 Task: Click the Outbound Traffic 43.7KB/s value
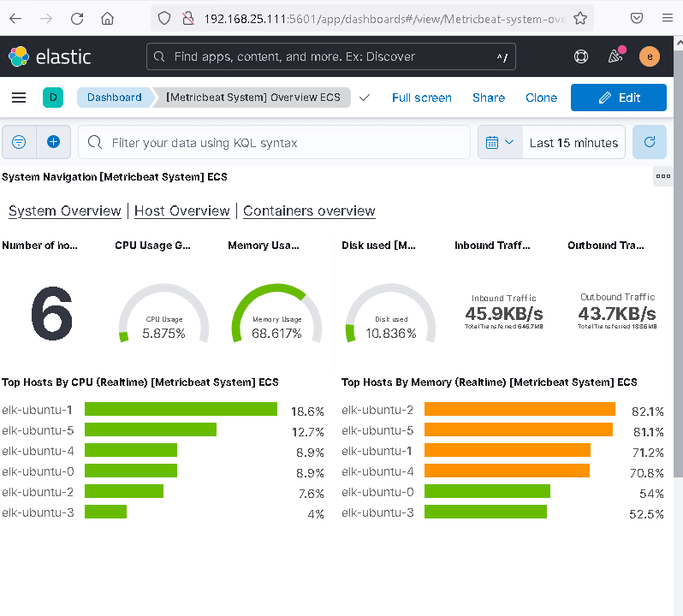coord(617,313)
